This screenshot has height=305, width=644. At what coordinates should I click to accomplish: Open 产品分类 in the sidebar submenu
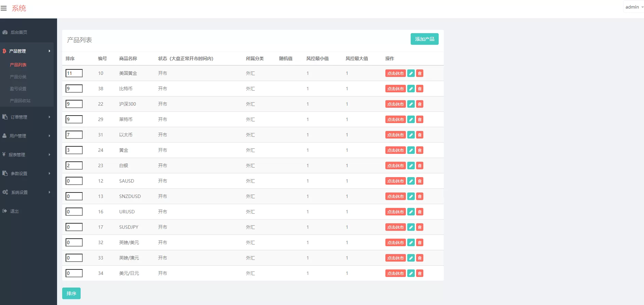18,77
